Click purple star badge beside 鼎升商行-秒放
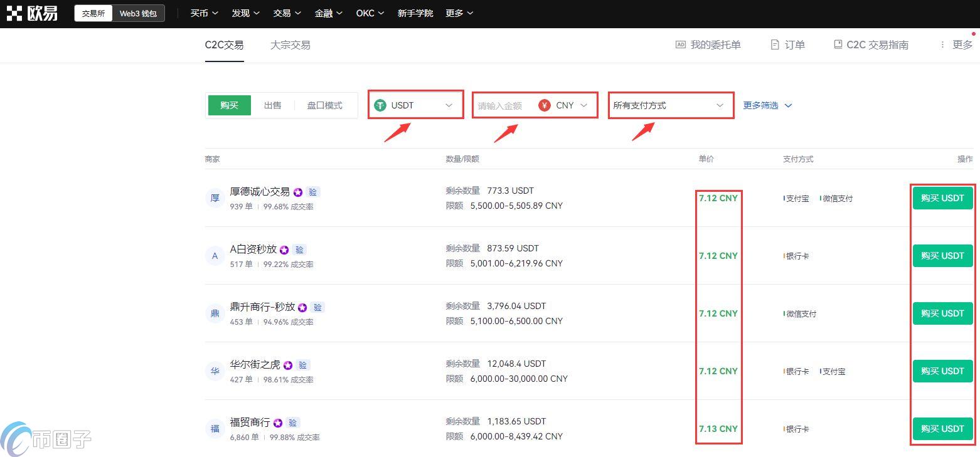The width and height of the screenshot is (980, 457). pyautogui.click(x=302, y=308)
